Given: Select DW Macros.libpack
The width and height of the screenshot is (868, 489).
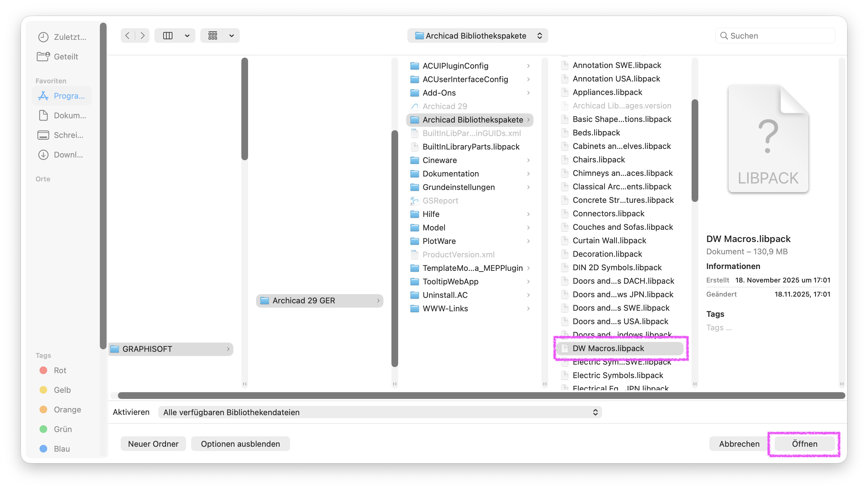Looking at the screenshot, I should click(x=620, y=348).
